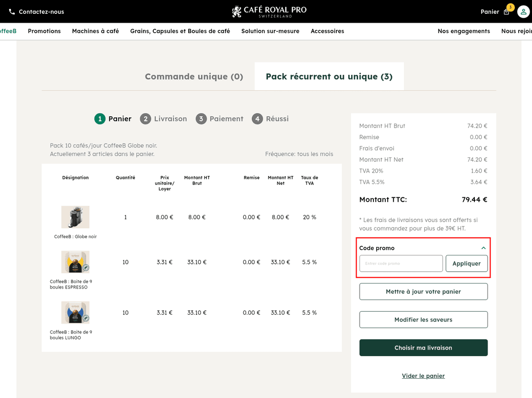Open the Promotions menu

point(44,31)
